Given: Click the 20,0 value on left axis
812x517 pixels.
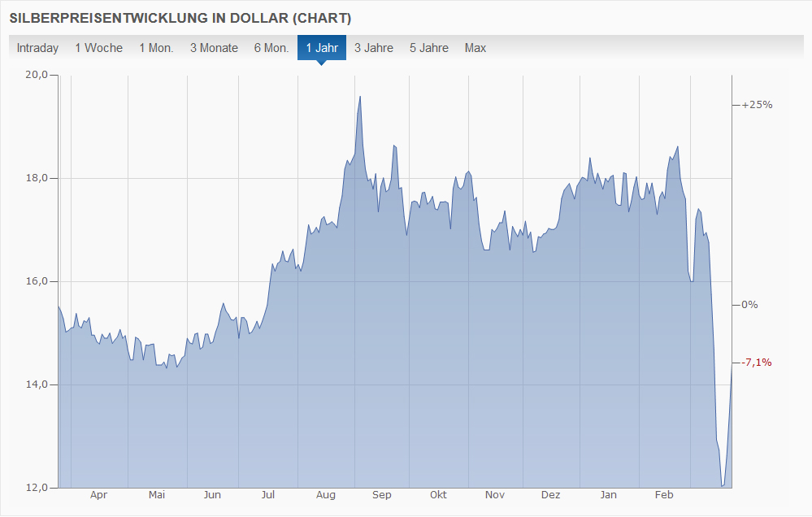Looking at the screenshot, I should coord(37,75).
